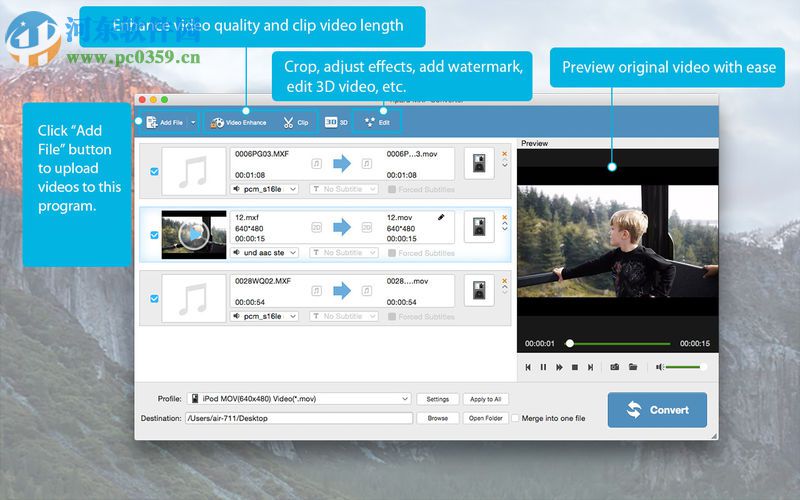
Task: Open und aac ste audio dropdown
Action: pyautogui.click(x=264, y=253)
